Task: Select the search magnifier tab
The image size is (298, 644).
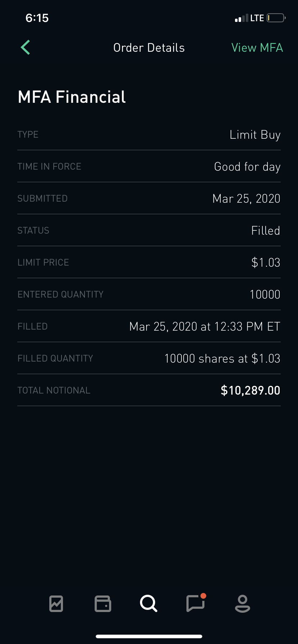Action: [149, 603]
